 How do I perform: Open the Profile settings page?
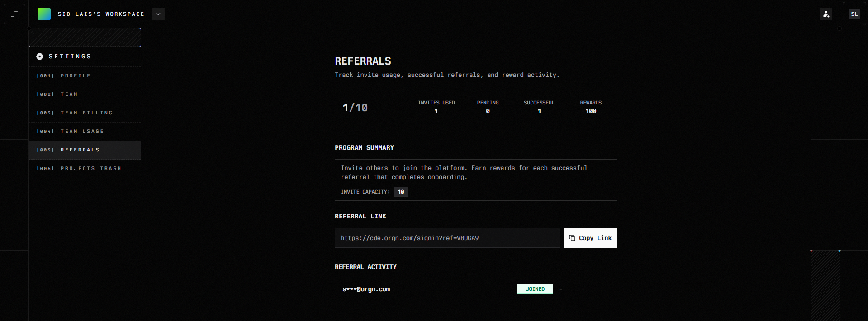76,76
